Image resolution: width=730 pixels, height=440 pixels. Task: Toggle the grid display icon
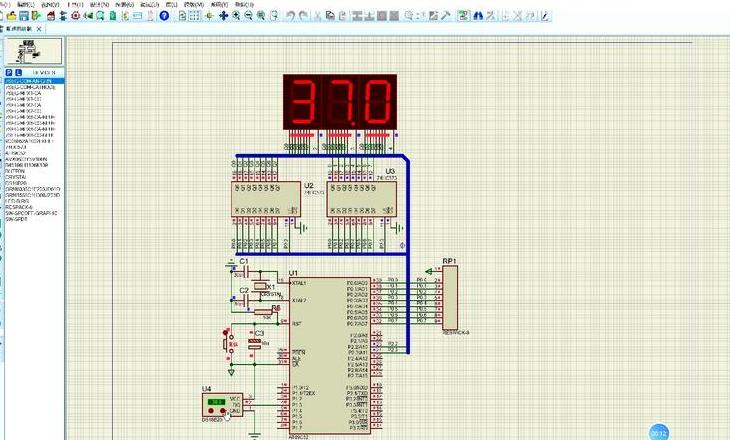tap(194, 16)
